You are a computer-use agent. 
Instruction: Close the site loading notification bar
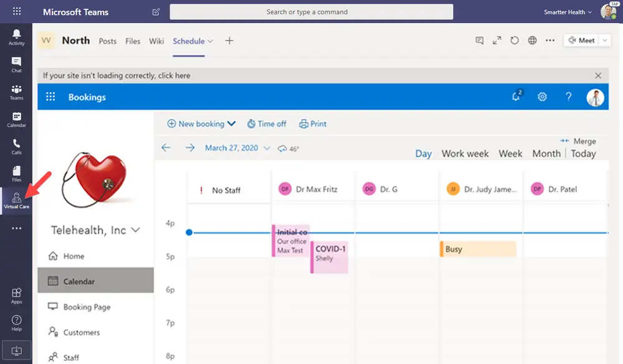pos(598,75)
